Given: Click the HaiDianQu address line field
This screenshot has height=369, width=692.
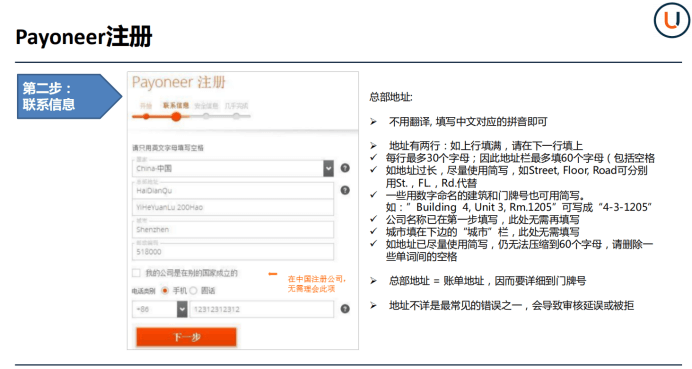Looking at the screenshot, I should (x=233, y=191).
